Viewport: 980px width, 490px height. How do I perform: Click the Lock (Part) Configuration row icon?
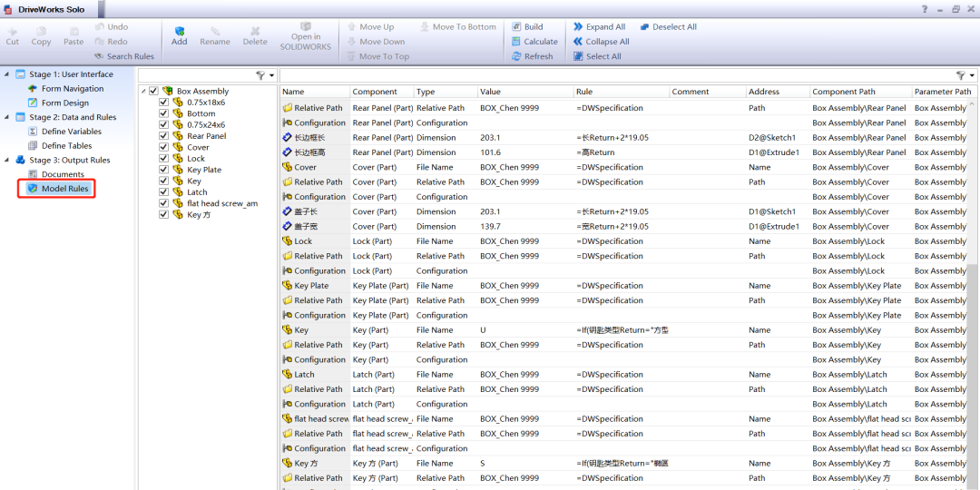(x=288, y=270)
